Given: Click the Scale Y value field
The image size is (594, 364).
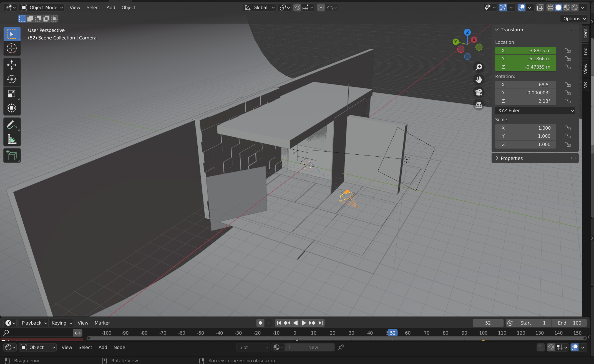Looking at the screenshot, I should click(525, 136).
